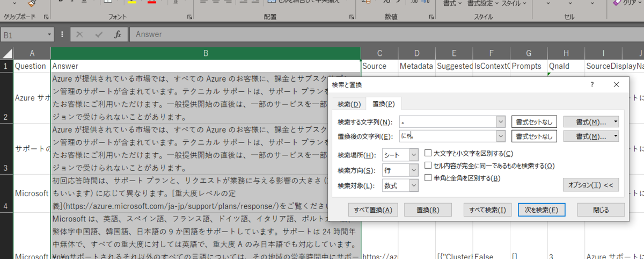
Task: Switch to the 検索(D) tab
Action: tap(349, 104)
